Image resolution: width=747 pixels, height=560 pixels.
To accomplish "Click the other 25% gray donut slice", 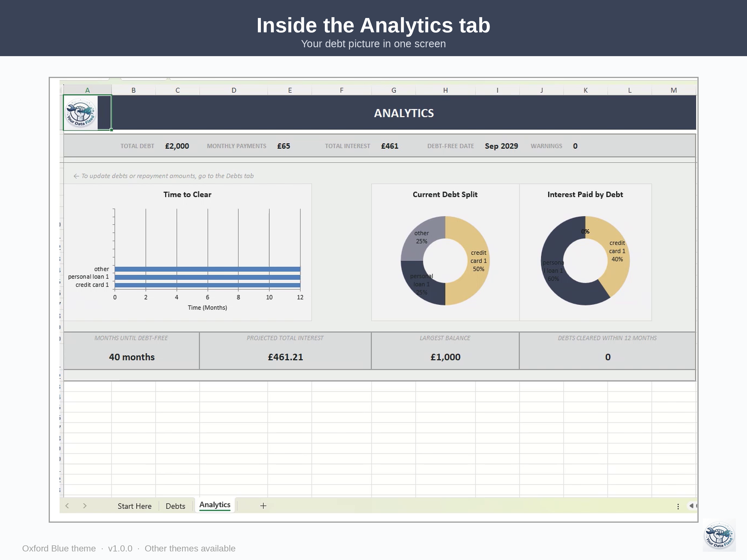I will [421, 237].
